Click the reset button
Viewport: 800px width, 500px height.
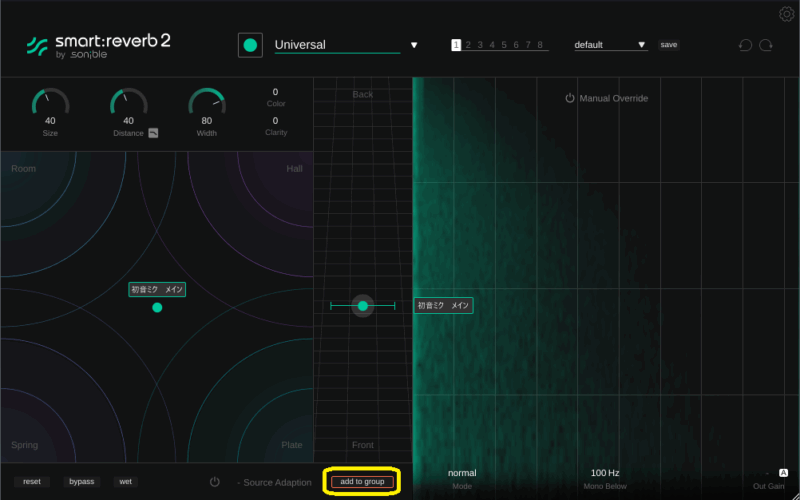[x=32, y=482]
